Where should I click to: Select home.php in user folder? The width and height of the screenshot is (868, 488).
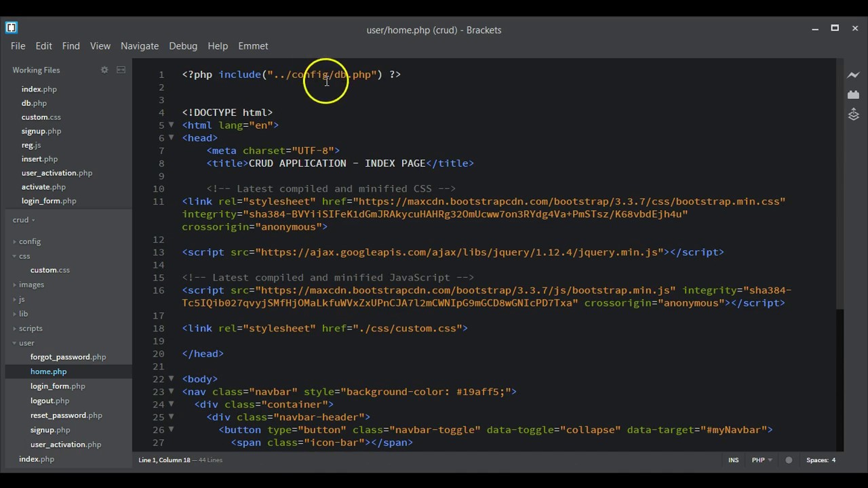[48, 371]
